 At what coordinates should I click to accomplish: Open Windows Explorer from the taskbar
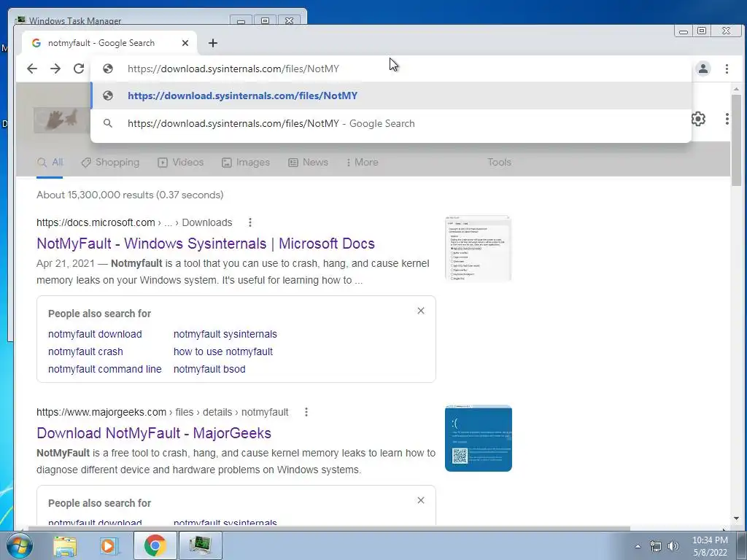(65, 545)
